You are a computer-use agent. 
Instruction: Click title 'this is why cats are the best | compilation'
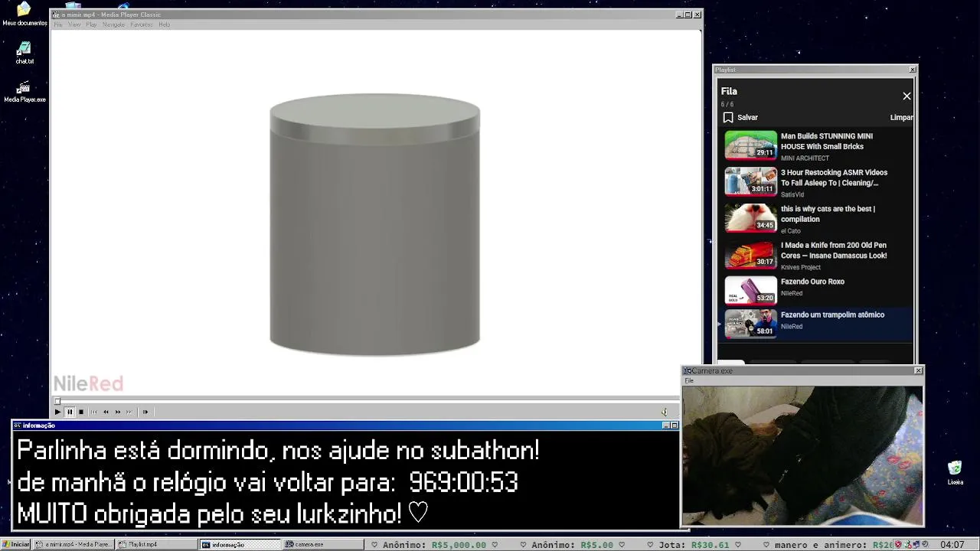(x=828, y=214)
